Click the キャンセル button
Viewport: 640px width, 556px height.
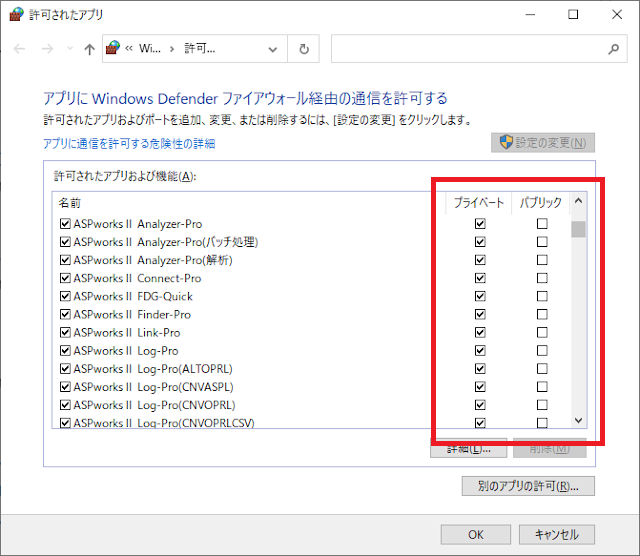tap(557, 535)
